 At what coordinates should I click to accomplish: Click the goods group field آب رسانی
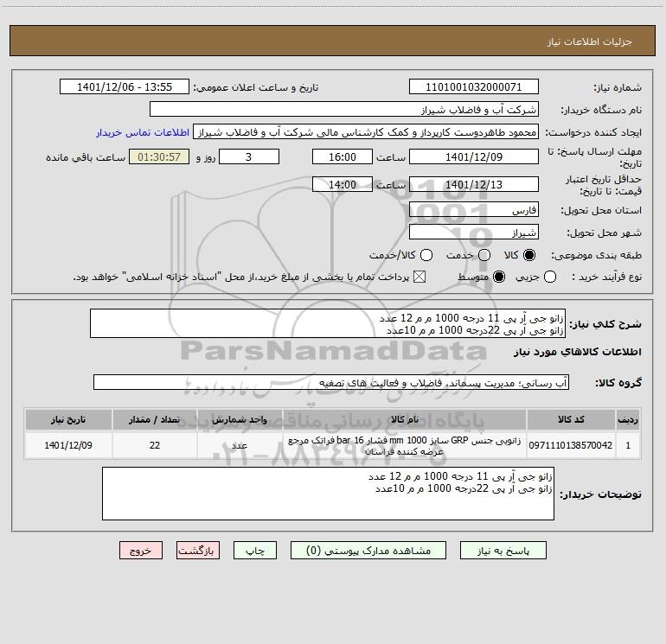pos(331,382)
